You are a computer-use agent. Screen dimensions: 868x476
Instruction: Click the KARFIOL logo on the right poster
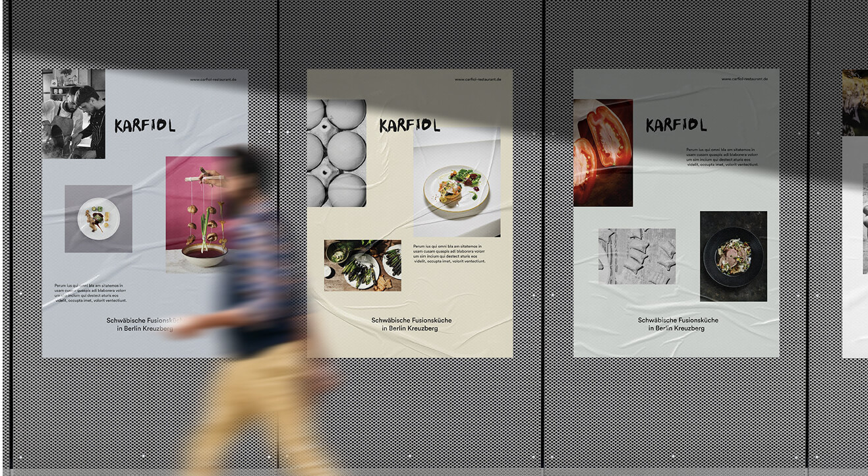pyautogui.click(x=676, y=125)
